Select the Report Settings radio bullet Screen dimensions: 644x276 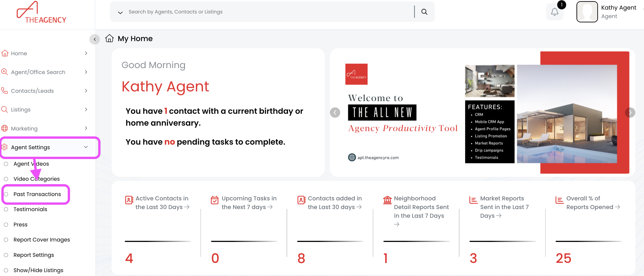[x=6, y=255]
